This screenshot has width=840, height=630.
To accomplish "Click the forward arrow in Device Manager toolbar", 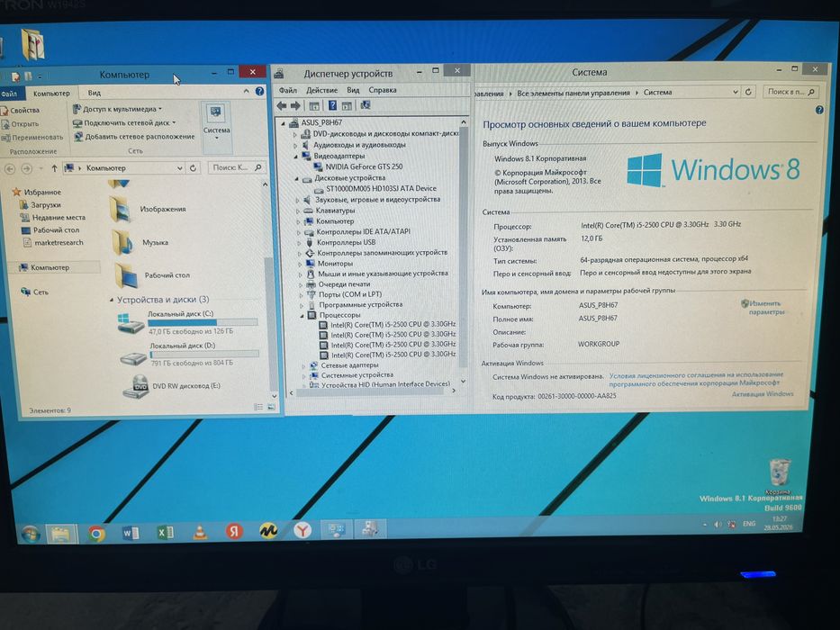I will (x=295, y=105).
